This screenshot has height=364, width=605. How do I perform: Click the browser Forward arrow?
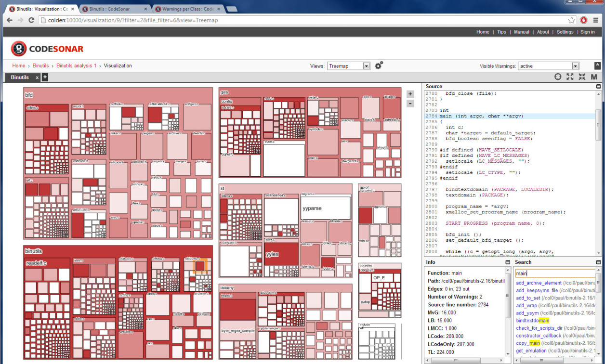click(20, 20)
